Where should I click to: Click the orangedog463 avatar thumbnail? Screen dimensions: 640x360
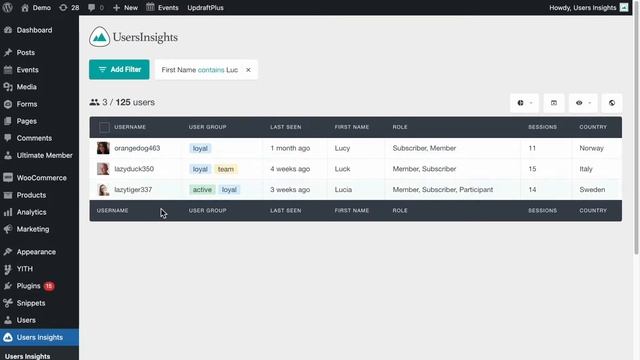click(x=103, y=148)
